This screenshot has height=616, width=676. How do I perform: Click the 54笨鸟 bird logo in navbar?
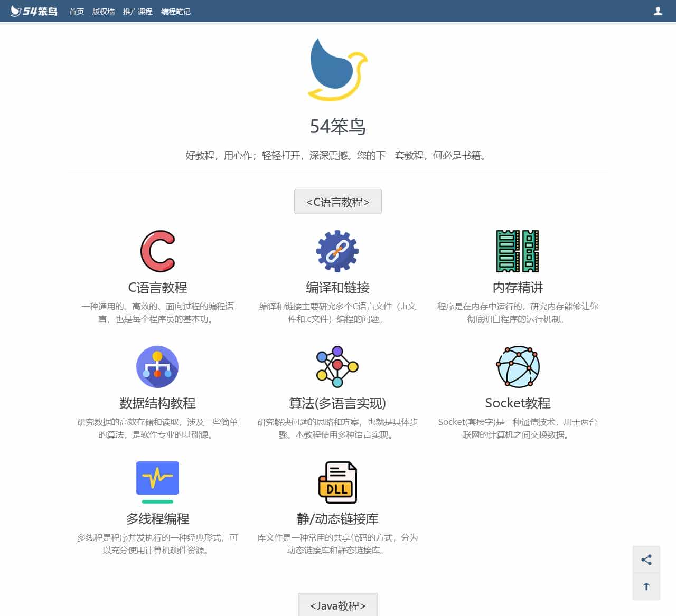pyautogui.click(x=33, y=11)
